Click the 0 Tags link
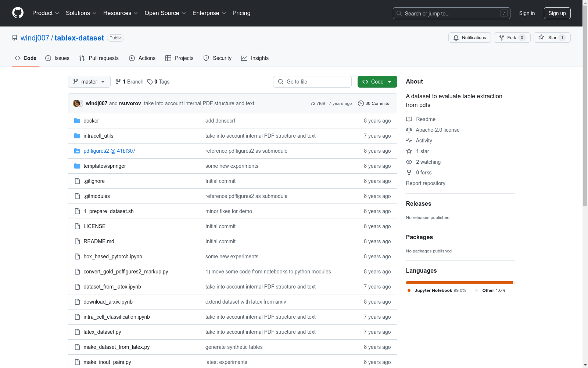This screenshot has width=588, height=368. pyautogui.click(x=158, y=82)
